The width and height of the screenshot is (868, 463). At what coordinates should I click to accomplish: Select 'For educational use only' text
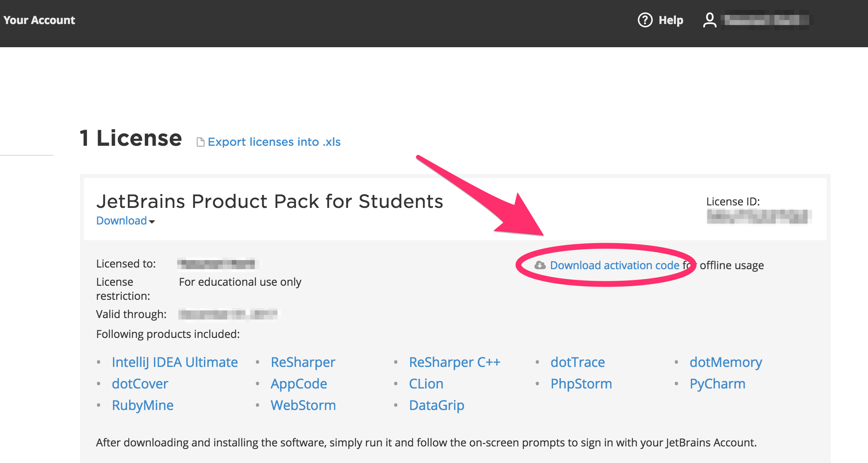240,282
